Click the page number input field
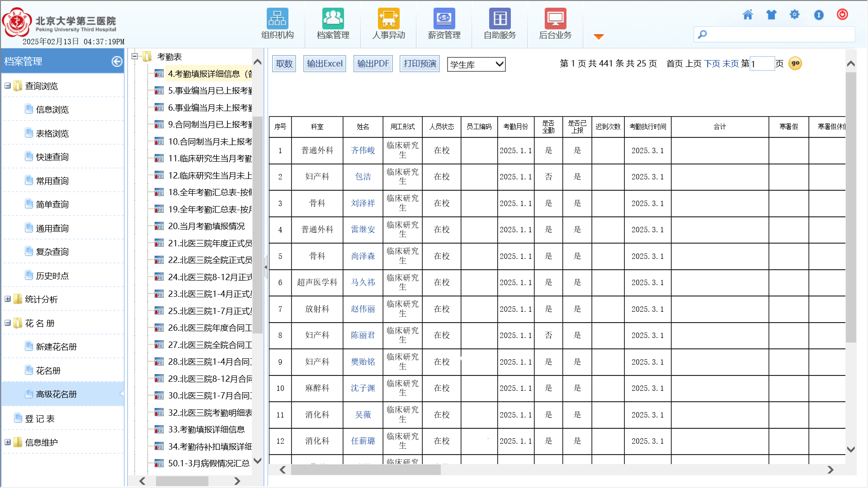Viewport: 868px width, 488px height. (762, 64)
